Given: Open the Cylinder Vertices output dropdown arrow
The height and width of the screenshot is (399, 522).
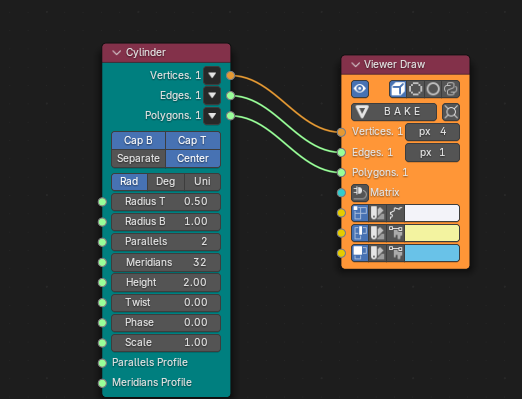Looking at the screenshot, I should coord(212,75).
